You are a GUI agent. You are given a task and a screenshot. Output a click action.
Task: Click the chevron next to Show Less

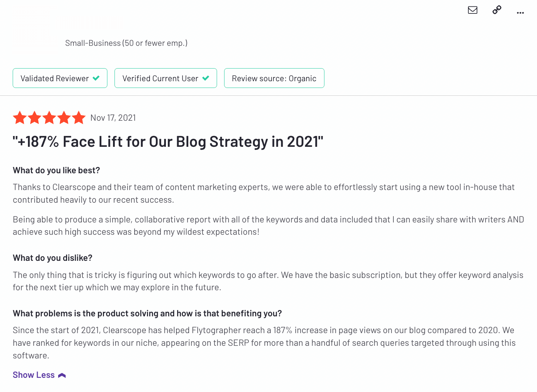(62, 375)
